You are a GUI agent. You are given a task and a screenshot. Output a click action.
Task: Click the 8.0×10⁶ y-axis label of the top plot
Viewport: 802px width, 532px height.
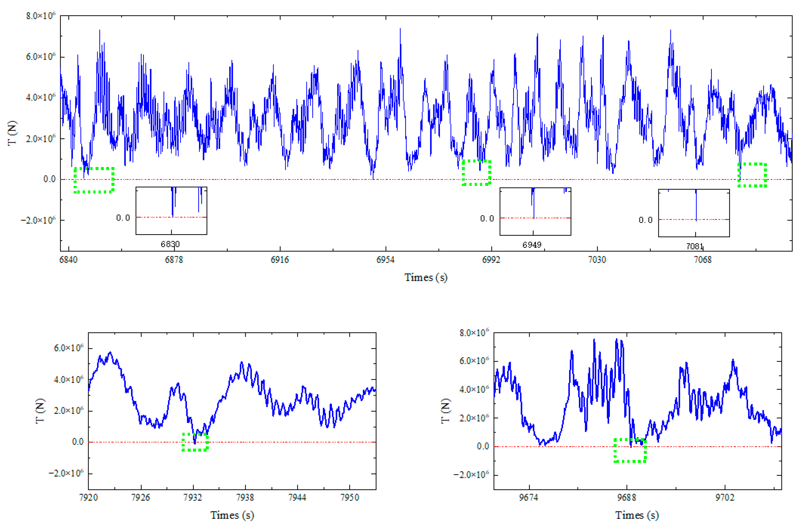click(40, 16)
